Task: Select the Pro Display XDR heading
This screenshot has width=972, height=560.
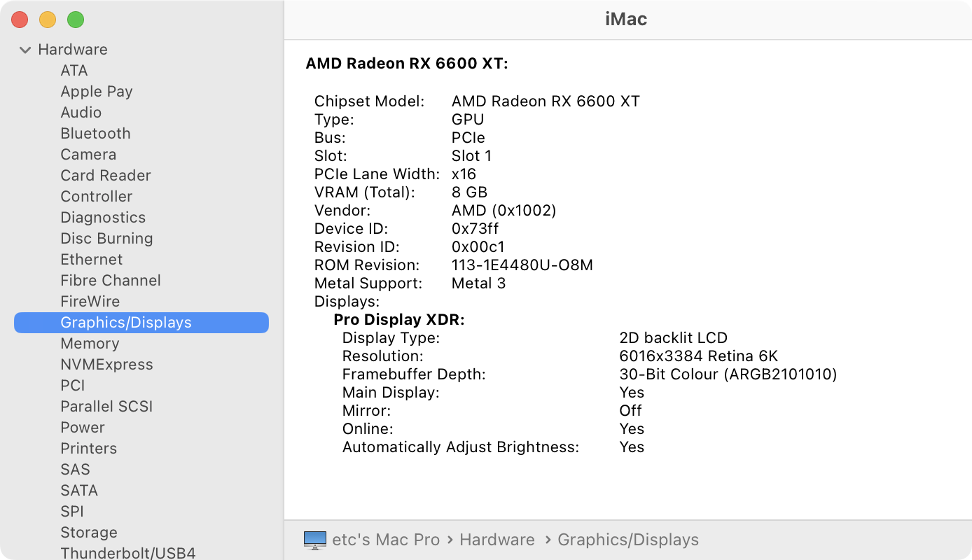Action: click(398, 320)
